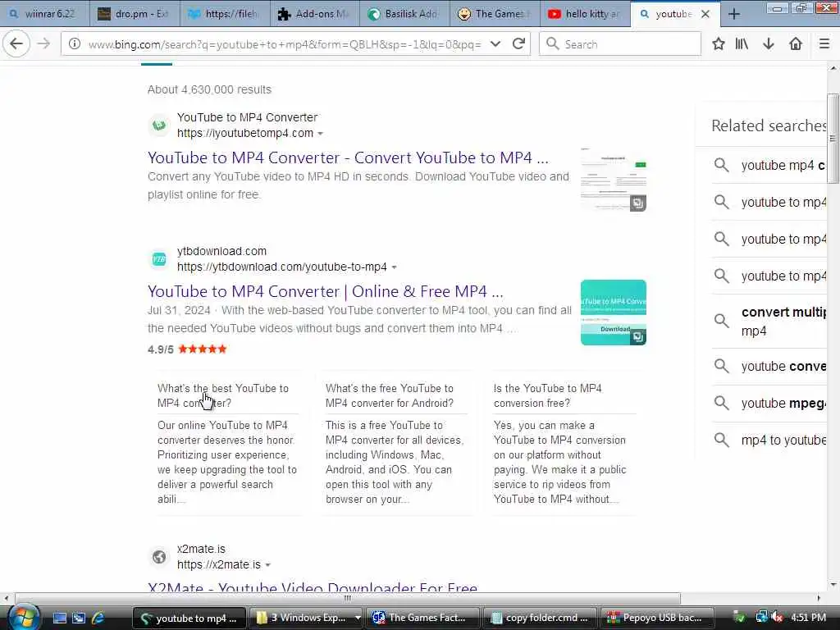
Task: Click the Switch Between Windows quick launch icon
Action: pos(79,619)
